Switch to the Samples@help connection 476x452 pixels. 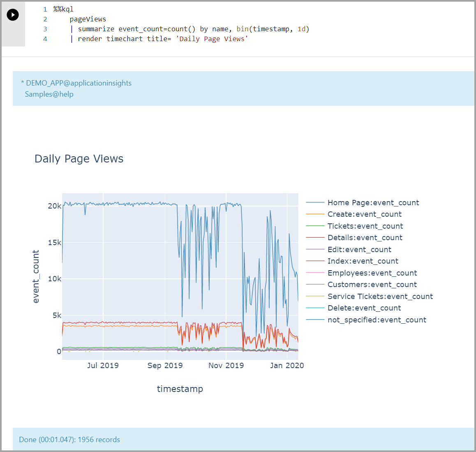pos(49,94)
